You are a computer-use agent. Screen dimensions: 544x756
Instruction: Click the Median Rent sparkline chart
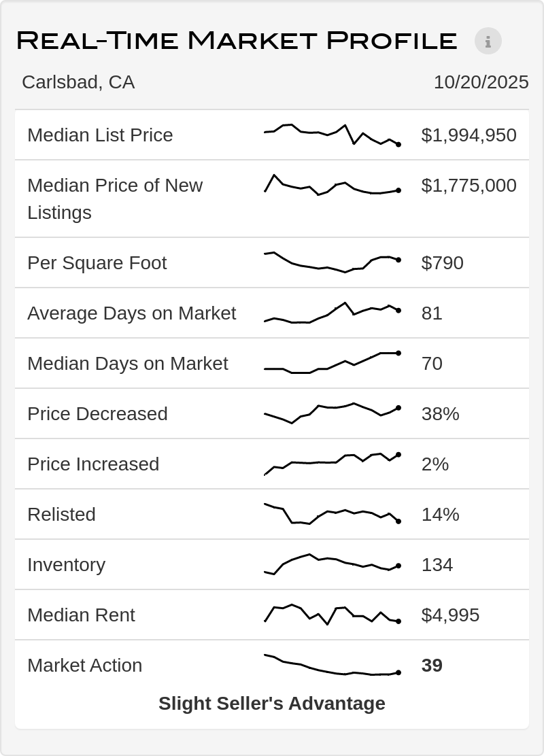click(x=332, y=615)
